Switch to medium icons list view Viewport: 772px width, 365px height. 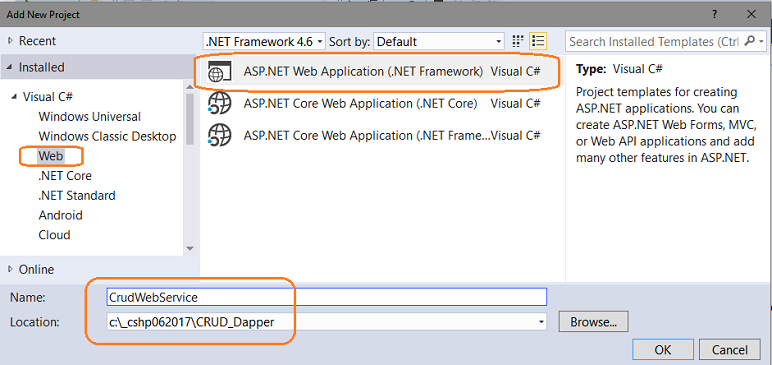coord(539,41)
